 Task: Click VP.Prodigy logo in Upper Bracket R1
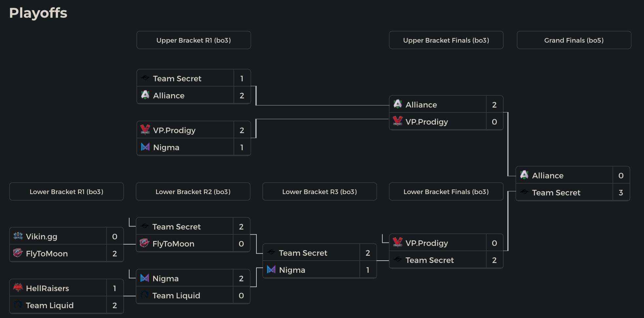point(145,130)
